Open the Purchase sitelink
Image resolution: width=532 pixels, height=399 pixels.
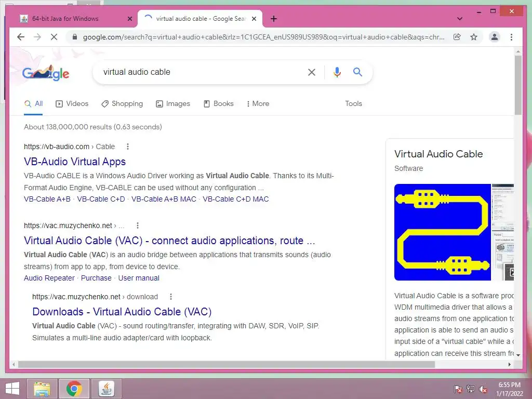point(96,278)
